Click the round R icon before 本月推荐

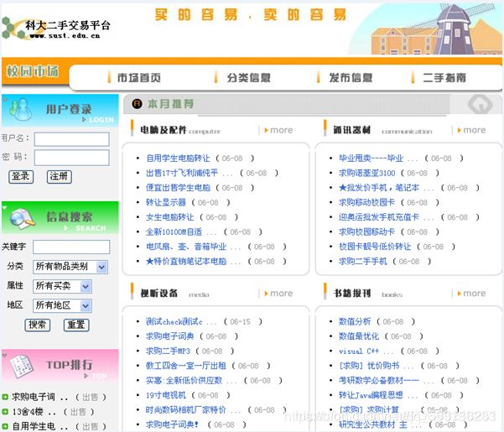[x=137, y=104]
